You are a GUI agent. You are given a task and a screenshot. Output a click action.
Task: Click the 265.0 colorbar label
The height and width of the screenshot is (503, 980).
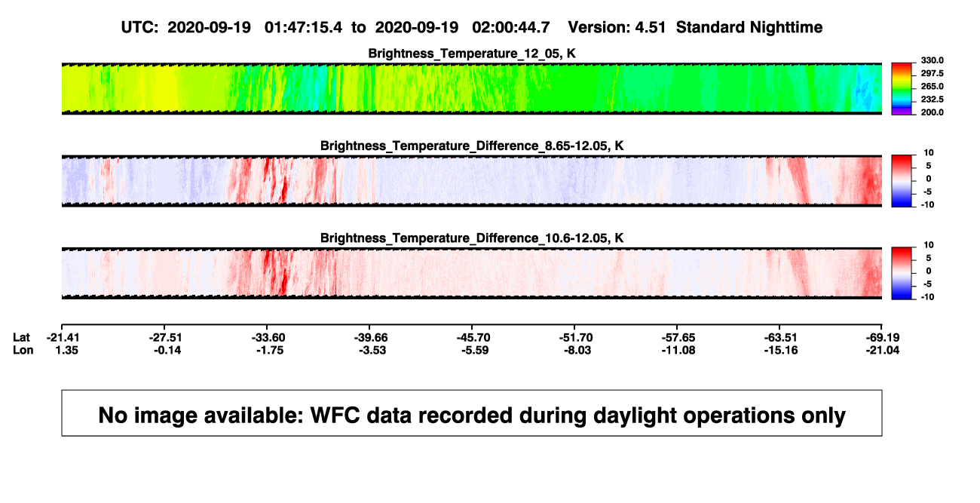[x=931, y=86]
